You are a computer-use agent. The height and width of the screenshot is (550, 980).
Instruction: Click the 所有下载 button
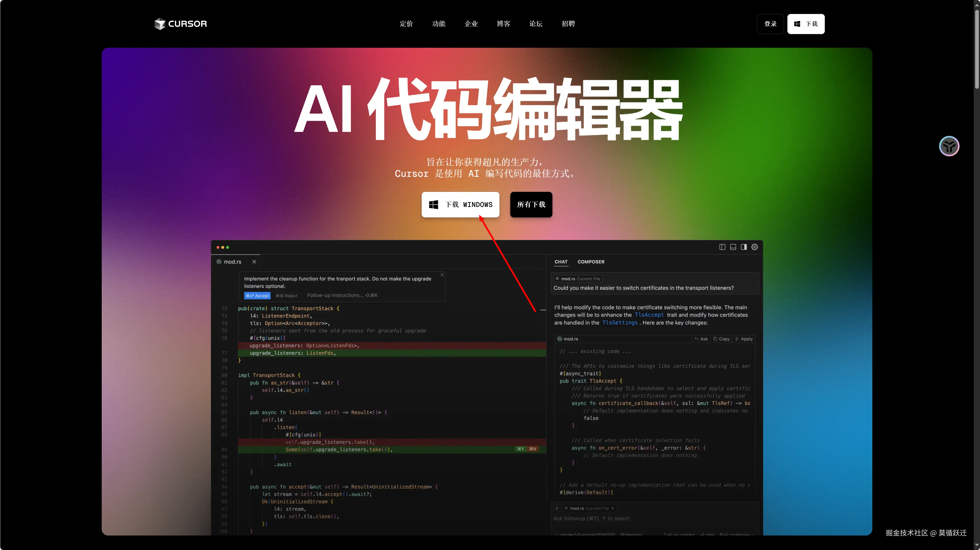(531, 205)
